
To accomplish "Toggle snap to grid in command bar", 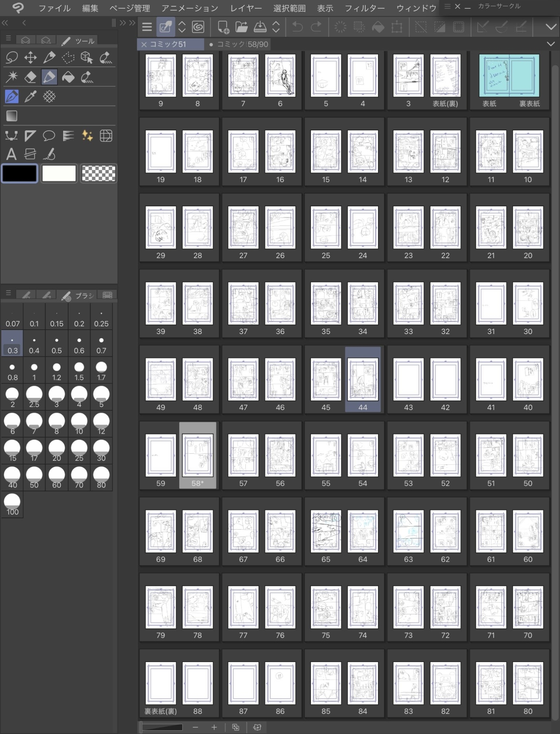I will point(521,27).
